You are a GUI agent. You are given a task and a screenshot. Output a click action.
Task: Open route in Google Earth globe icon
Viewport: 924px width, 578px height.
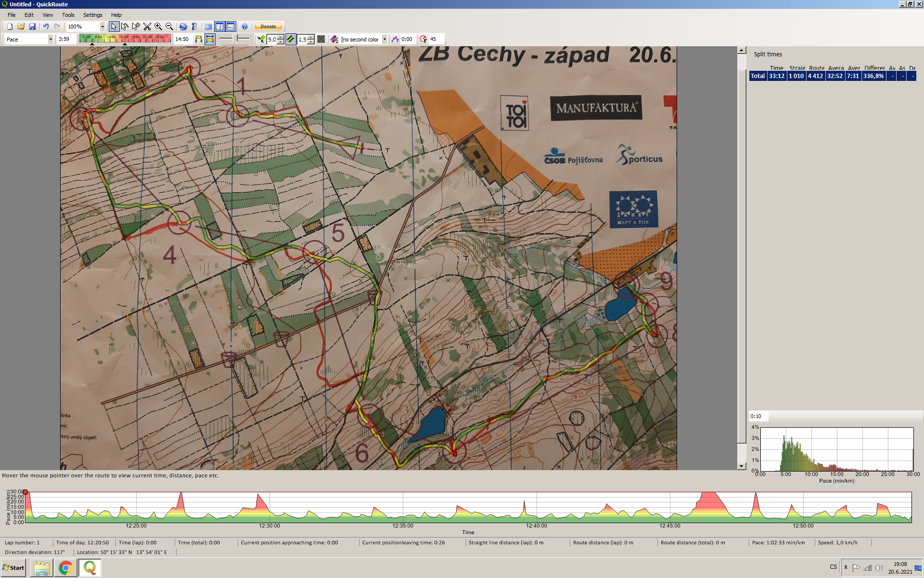[183, 26]
